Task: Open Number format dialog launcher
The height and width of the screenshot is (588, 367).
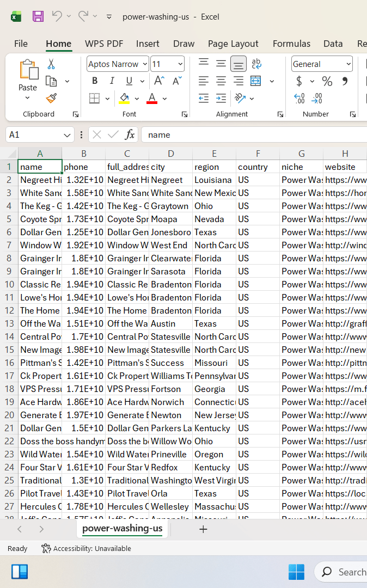Action: (x=352, y=114)
